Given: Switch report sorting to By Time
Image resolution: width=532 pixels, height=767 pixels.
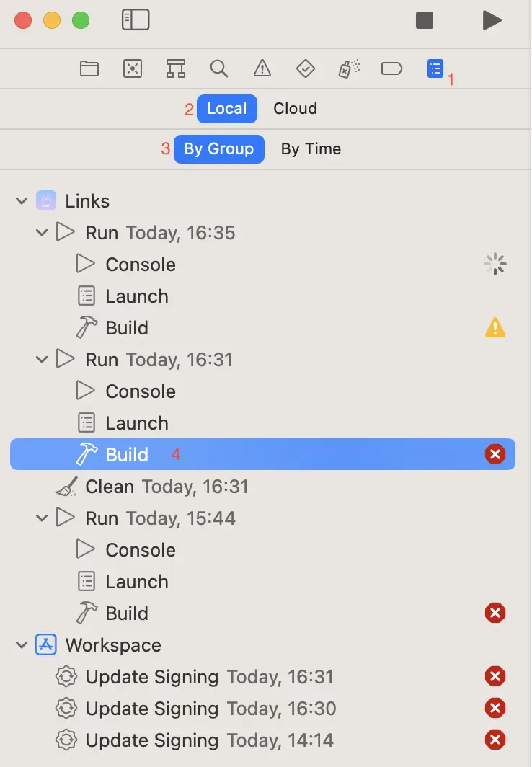Looking at the screenshot, I should [311, 149].
